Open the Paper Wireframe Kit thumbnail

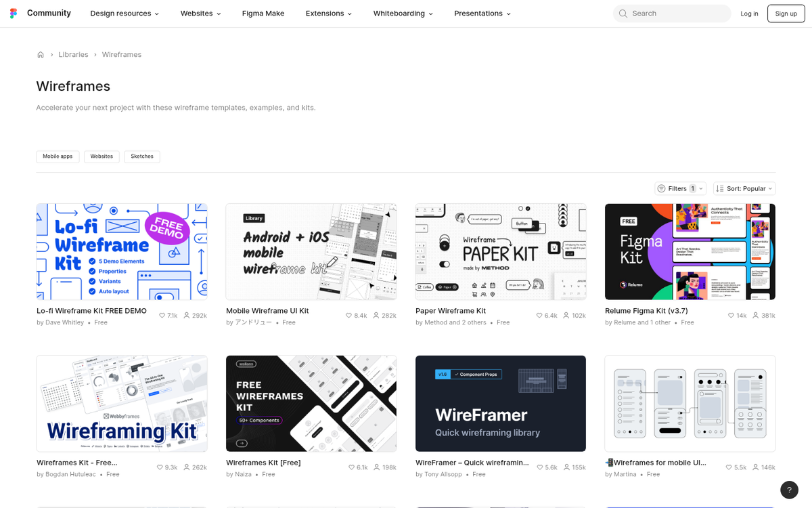500,251
